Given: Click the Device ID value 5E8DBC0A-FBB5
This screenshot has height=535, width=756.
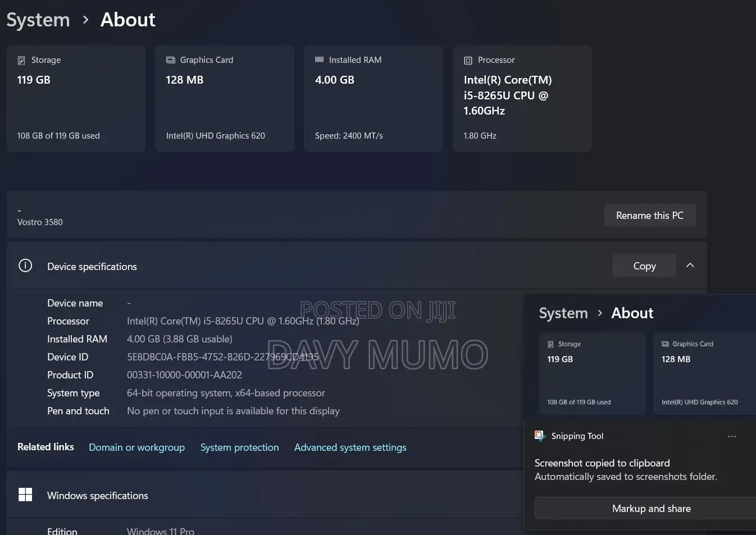Looking at the screenshot, I should [x=222, y=357].
